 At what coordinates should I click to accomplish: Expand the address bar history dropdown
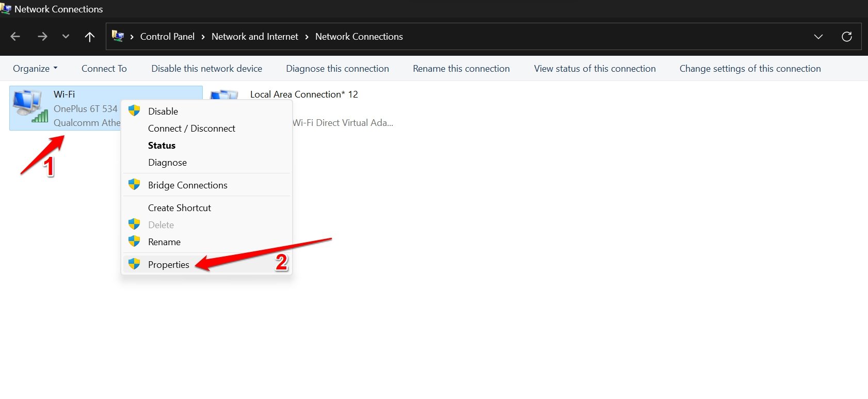click(818, 37)
